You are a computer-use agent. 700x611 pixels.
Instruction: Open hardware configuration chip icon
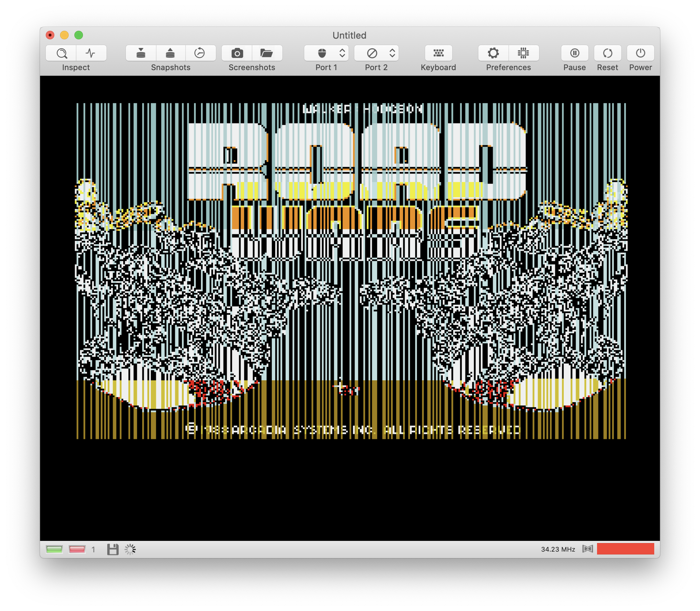tap(523, 53)
